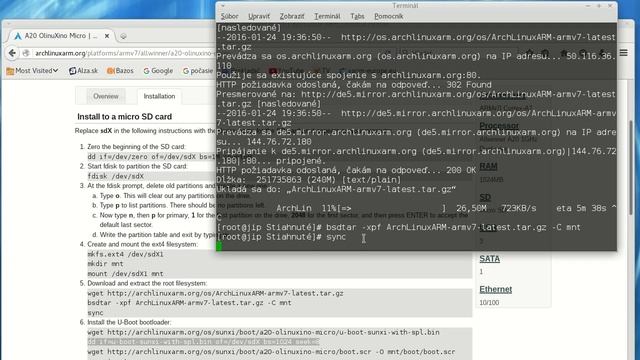
Task: Click the 'sync' command on the webpage
Action: [96, 313]
